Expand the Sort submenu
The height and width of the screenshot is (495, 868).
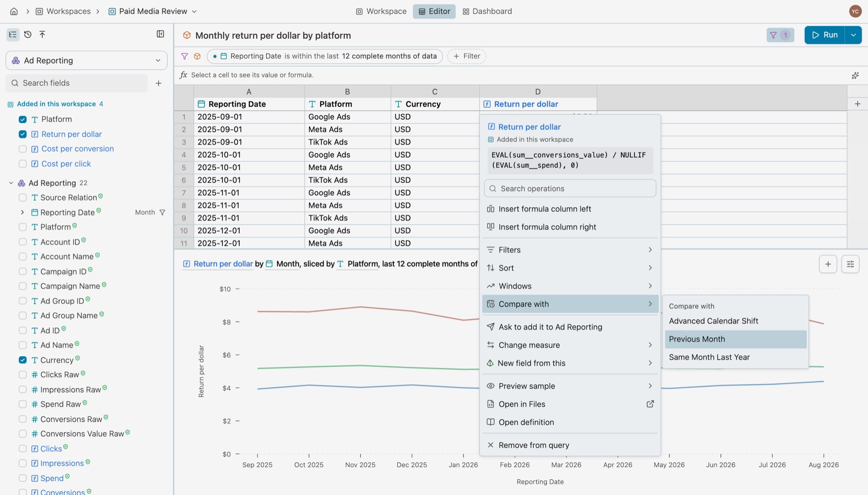point(570,268)
